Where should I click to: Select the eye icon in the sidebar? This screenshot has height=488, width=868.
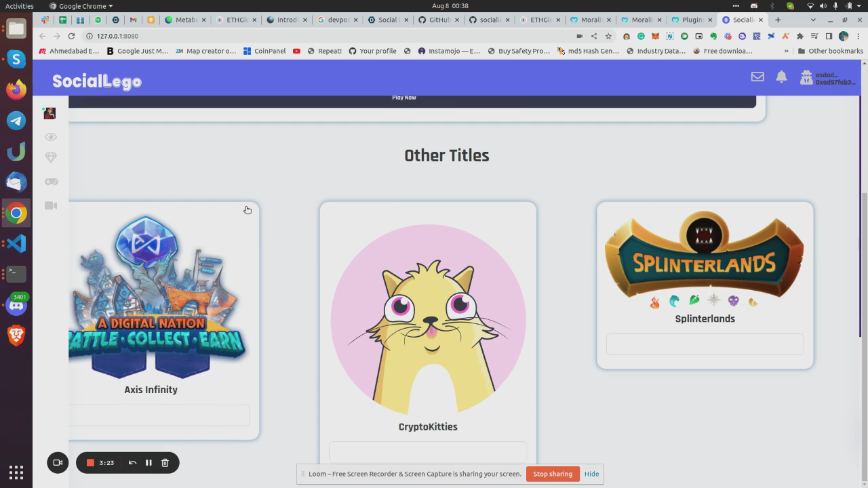pos(51,137)
